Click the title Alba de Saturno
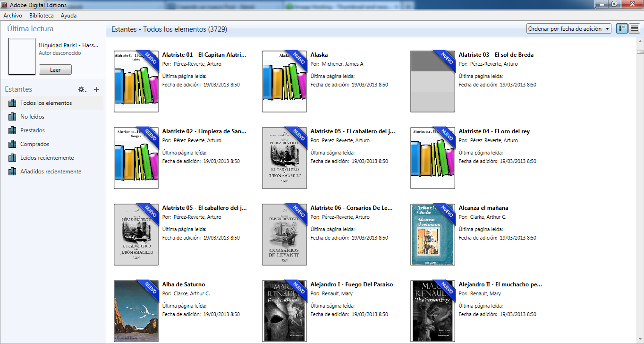The height and width of the screenshot is (344, 644). coord(184,284)
